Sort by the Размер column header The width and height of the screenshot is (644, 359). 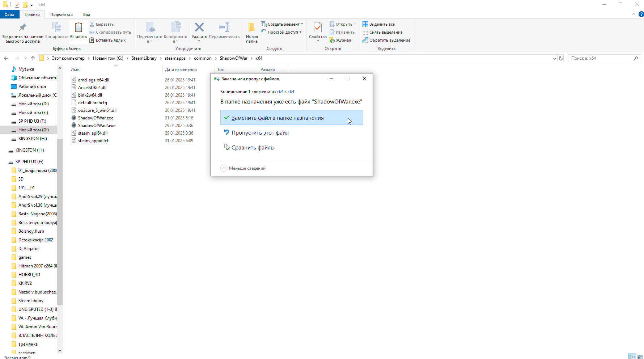pos(268,69)
